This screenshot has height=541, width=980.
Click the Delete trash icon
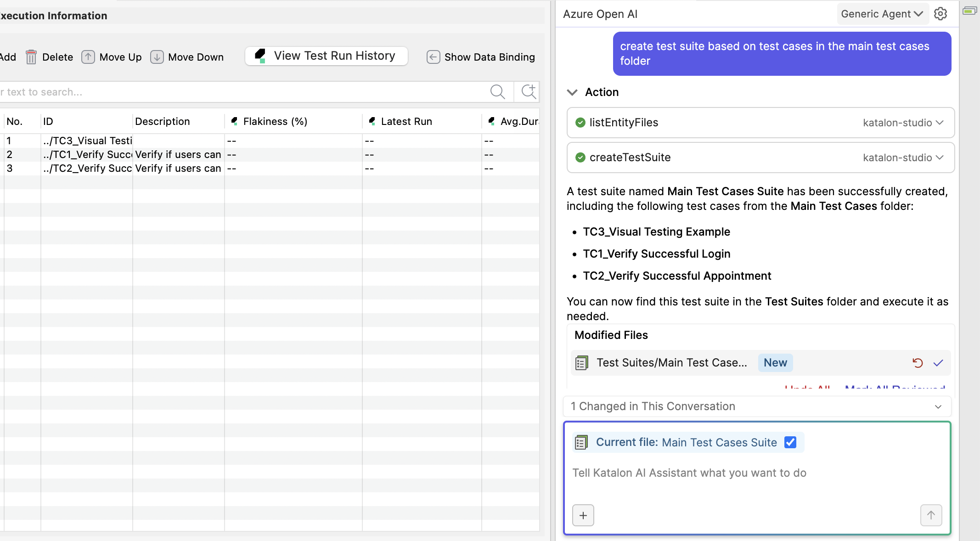31,57
